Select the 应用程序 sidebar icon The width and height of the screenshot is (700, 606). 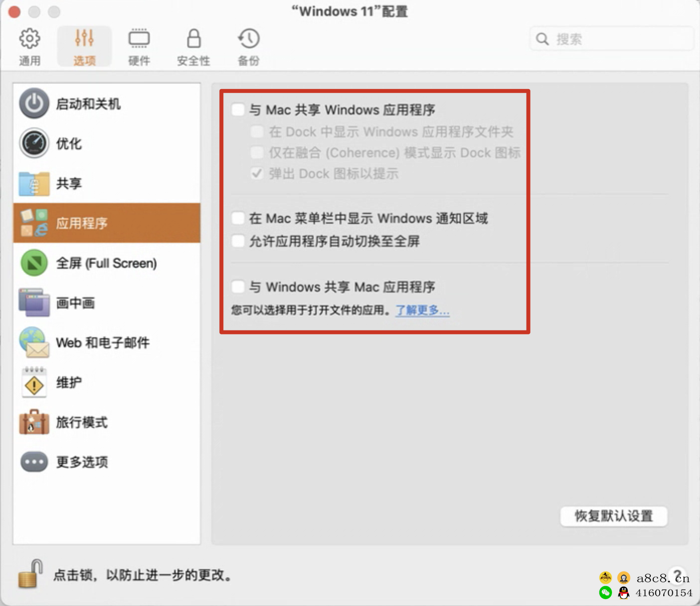point(34,223)
